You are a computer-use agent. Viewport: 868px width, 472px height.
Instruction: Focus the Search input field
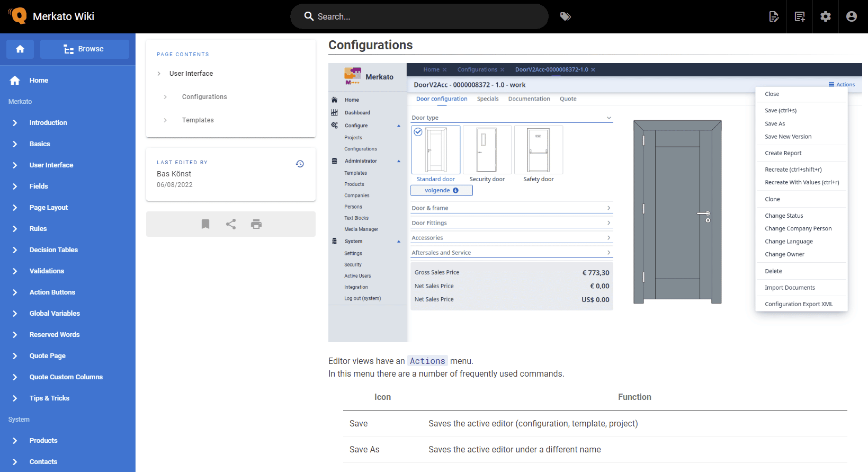tap(419, 16)
